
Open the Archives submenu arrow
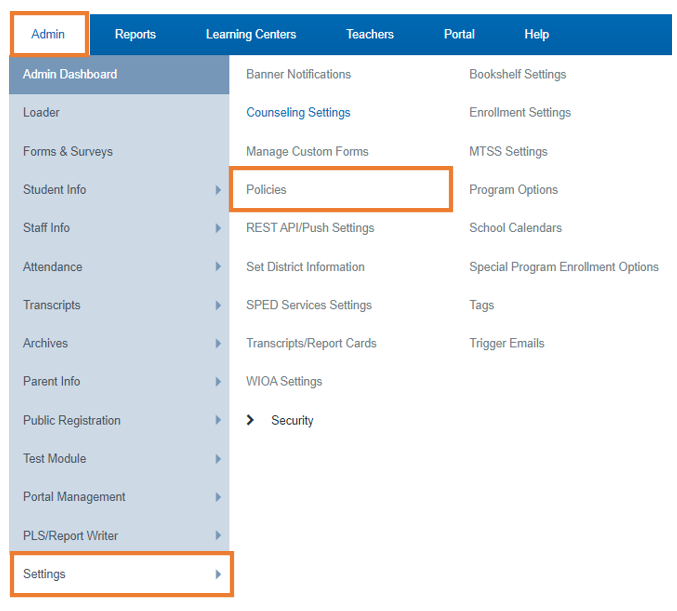218,343
